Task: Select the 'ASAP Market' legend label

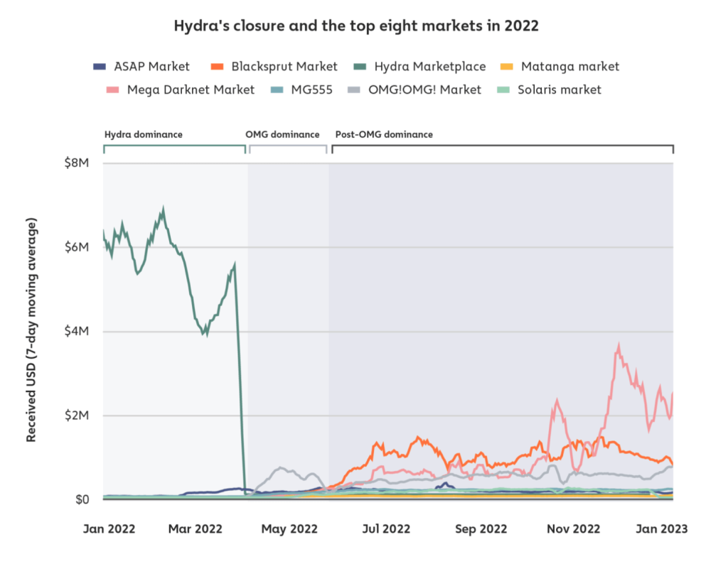Action: 152,66
